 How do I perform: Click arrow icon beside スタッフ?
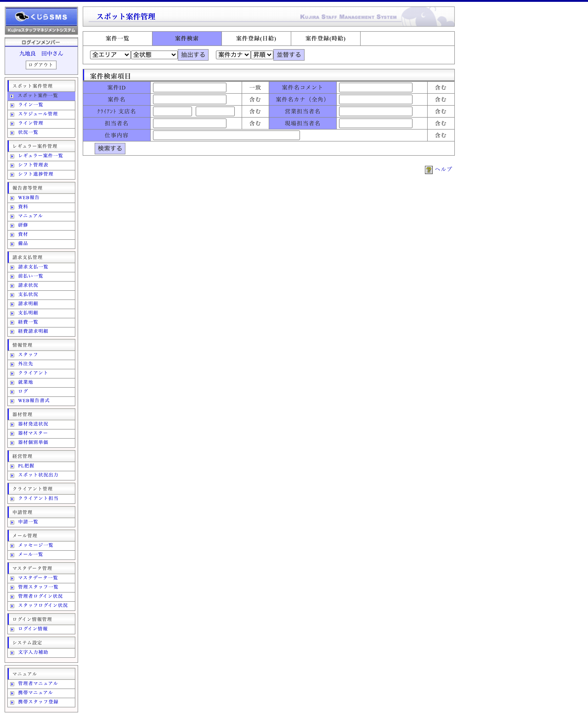pos(12,355)
